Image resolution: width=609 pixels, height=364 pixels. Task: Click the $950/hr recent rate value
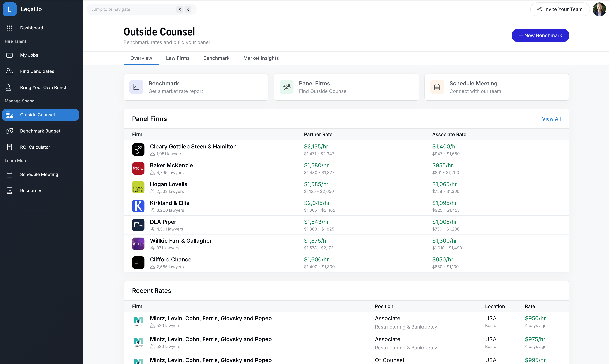[x=535, y=318]
